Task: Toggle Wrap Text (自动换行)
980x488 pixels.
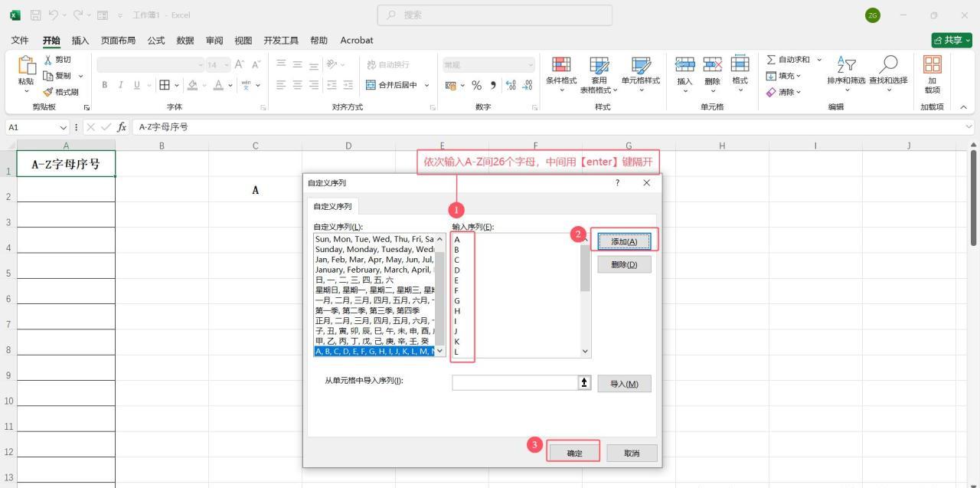Action: (388, 65)
